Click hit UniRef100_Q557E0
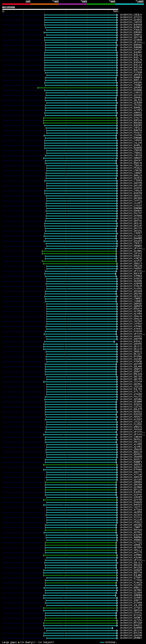Viewport: 146px width, 644px height. [x=131, y=75]
